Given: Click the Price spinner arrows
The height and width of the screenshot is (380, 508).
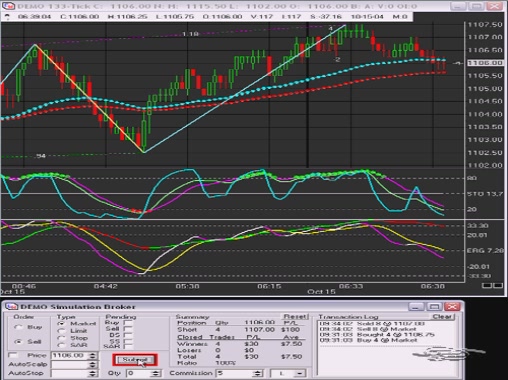Looking at the screenshot, I should tap(93, 355).
